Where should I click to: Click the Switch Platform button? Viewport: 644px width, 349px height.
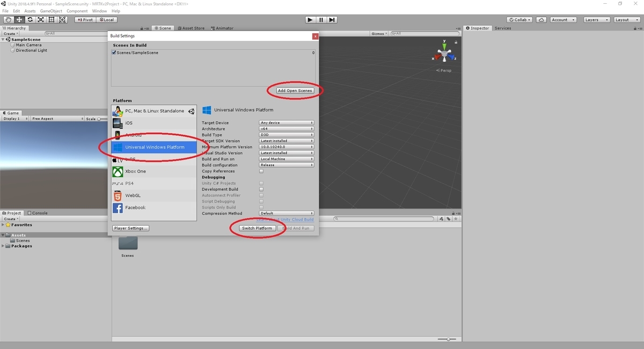tap(257, 228)
